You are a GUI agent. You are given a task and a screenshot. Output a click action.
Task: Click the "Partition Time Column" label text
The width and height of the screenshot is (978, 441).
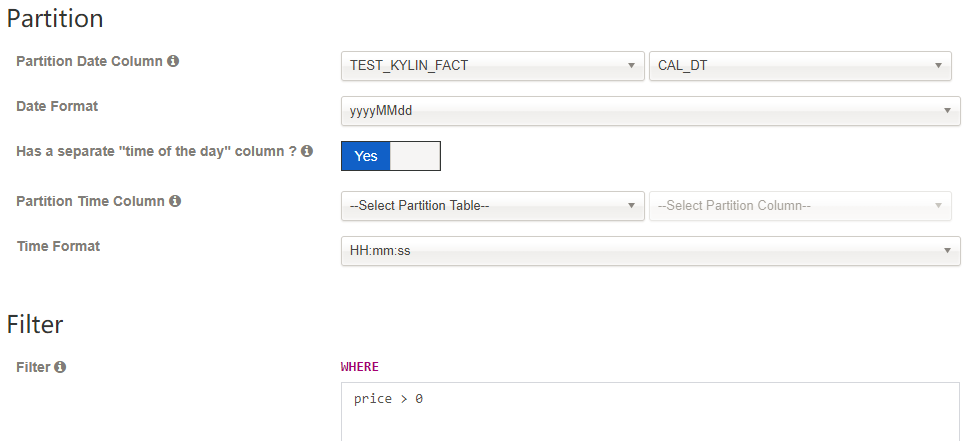(x=90, y=201)
